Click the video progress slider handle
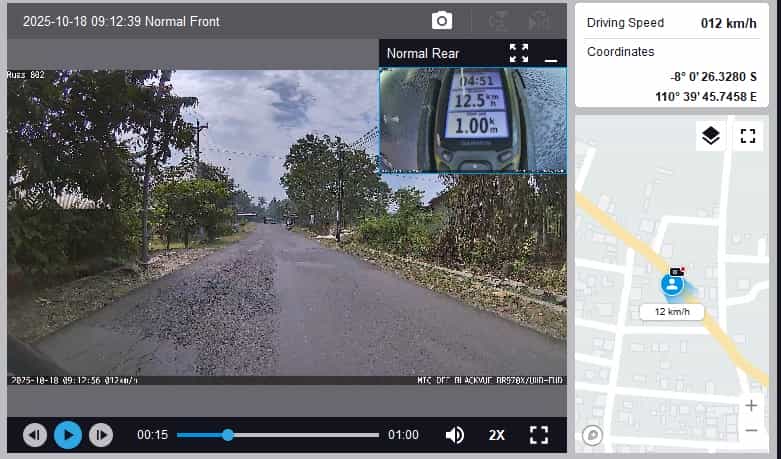Viewport: 781px width, 459px height. pyautogui.click(x=228, y=435)
